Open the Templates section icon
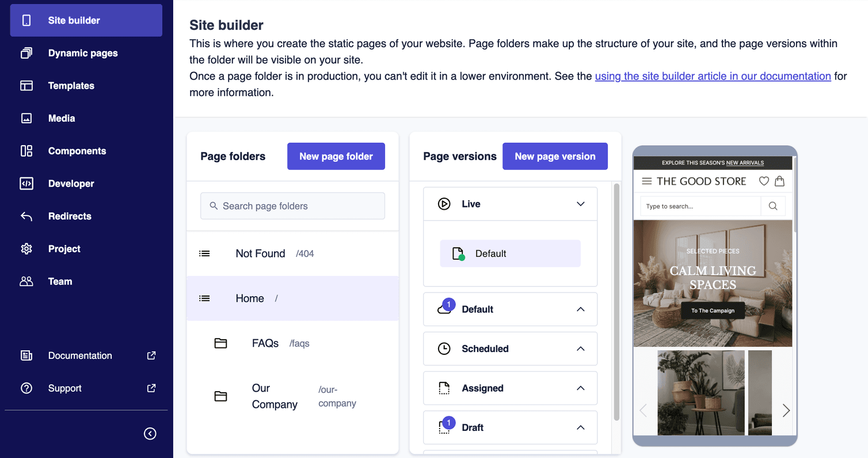The height and width of the screenshot is (458, 868). [26, 85]
